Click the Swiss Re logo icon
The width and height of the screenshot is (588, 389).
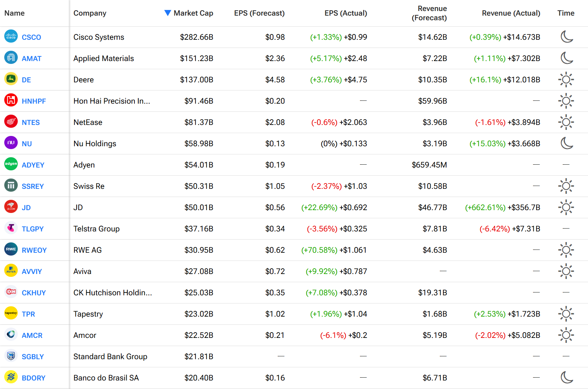pyautogui.click(x=11, y=185)
